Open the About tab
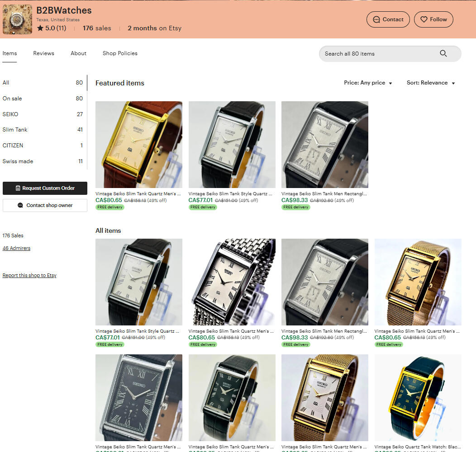Image resolution: width=476 pixels, height=452 pixels. (x=78, y=53)
